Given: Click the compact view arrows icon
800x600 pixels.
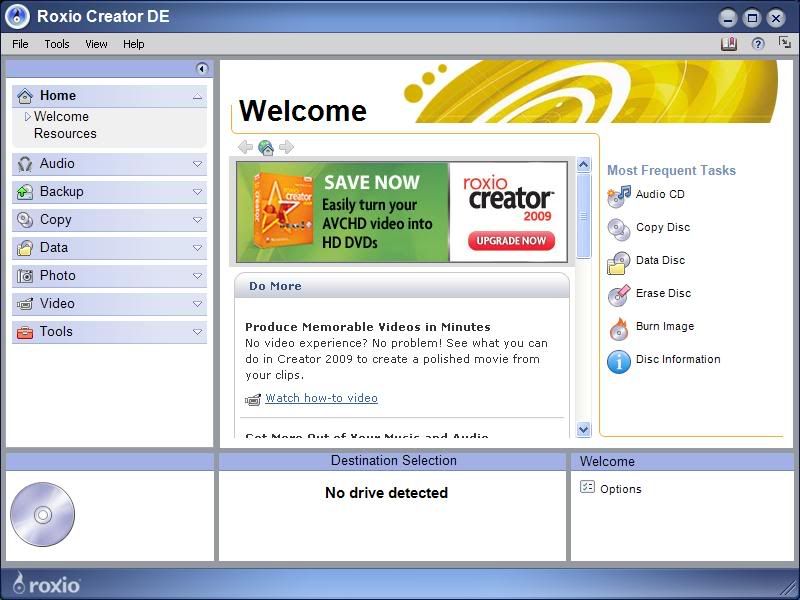Looking at the screenshot, I should 785,42.
